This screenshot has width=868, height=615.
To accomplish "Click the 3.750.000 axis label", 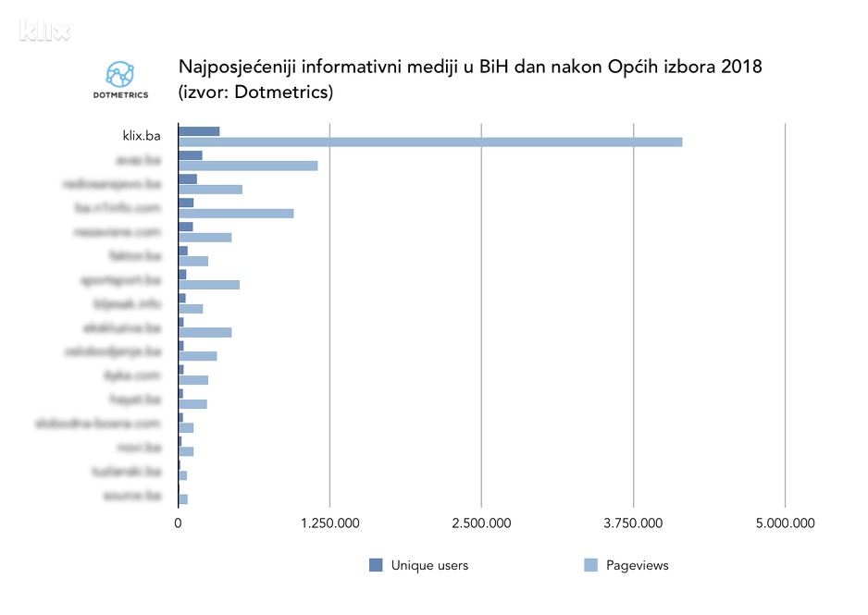I will [x=633, y=523].
